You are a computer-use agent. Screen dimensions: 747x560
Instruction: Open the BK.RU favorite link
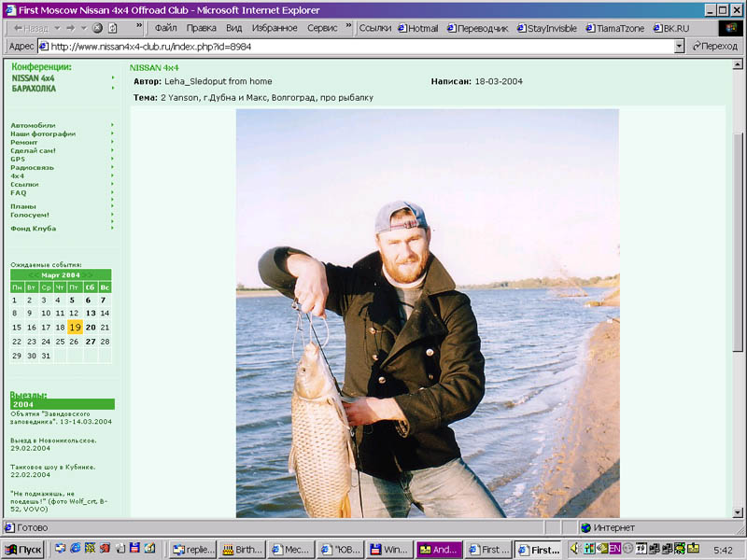pos(670,28)
